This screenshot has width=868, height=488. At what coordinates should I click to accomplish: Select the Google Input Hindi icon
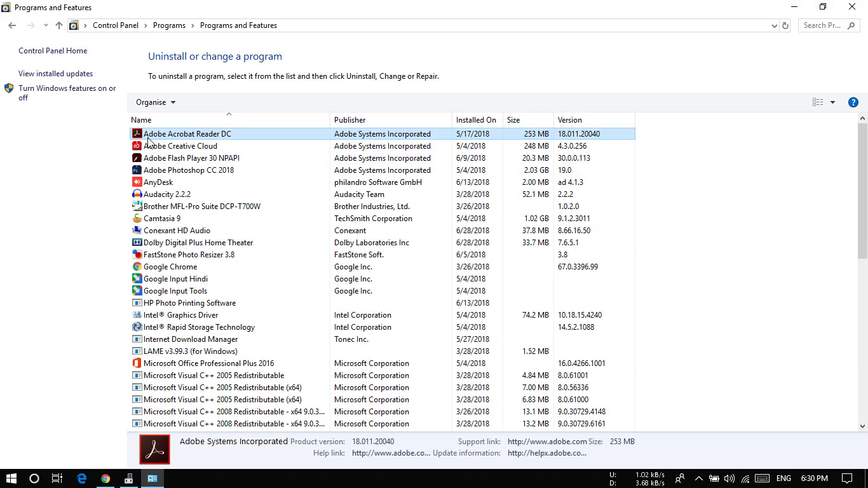[x=137, y=279]
